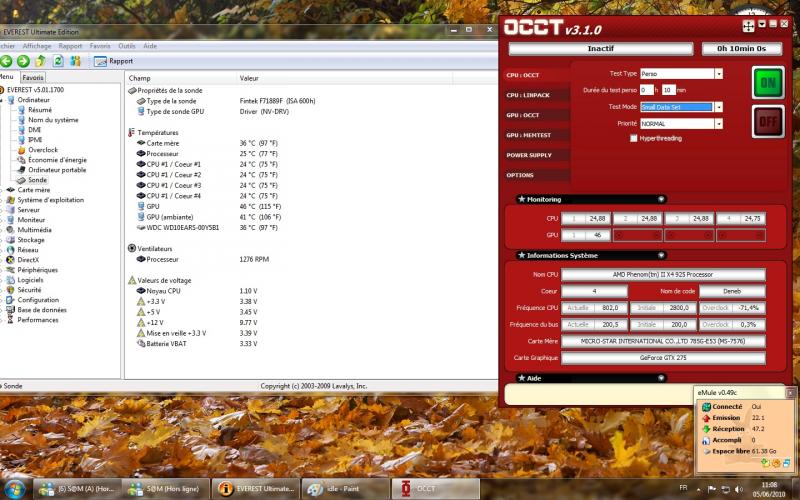Image resolution: width=800 pixels, height=500 pixels.
Task: Switch to idle - Paint taskbar button
Action: (x=345, y=489)
